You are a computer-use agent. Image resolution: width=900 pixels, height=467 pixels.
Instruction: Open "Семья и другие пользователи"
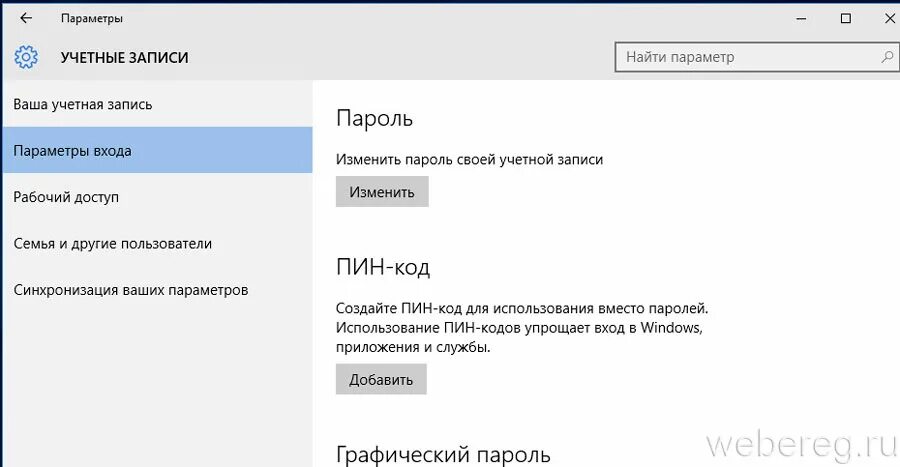pyautogui.click(x=157, y=243)
